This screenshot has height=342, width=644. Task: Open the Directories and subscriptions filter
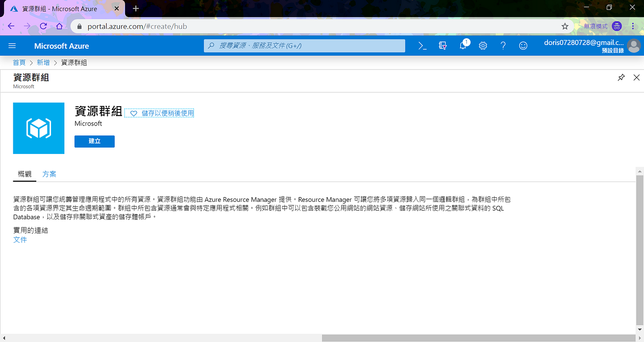coord(442,46)
